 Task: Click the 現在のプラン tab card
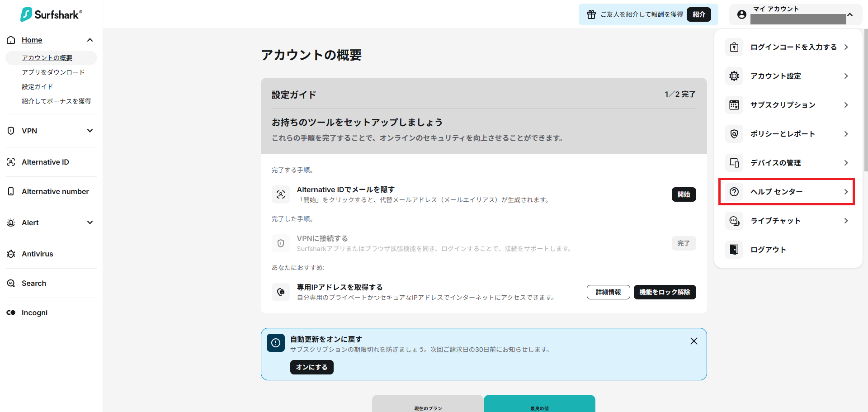[428, 403]
